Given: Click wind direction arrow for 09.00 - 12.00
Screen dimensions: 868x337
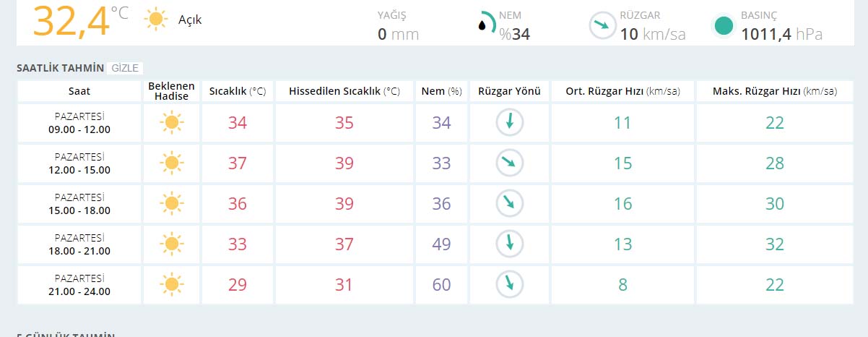Looking at the screenshot, I should [509, 123].
